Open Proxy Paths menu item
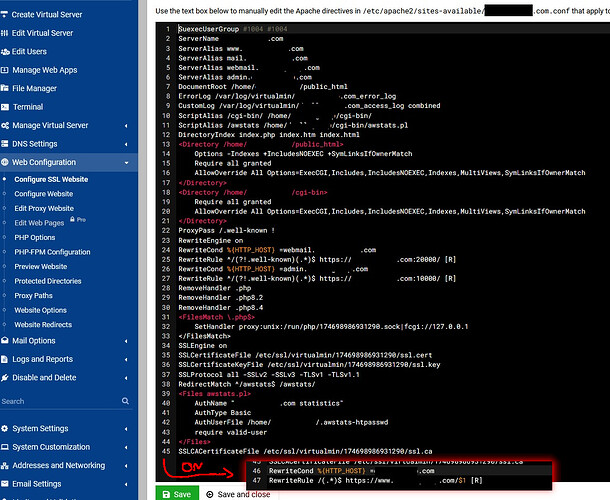The height and width of the screenshot is (500, 610). pyautogui.click(x=33, y=296)
